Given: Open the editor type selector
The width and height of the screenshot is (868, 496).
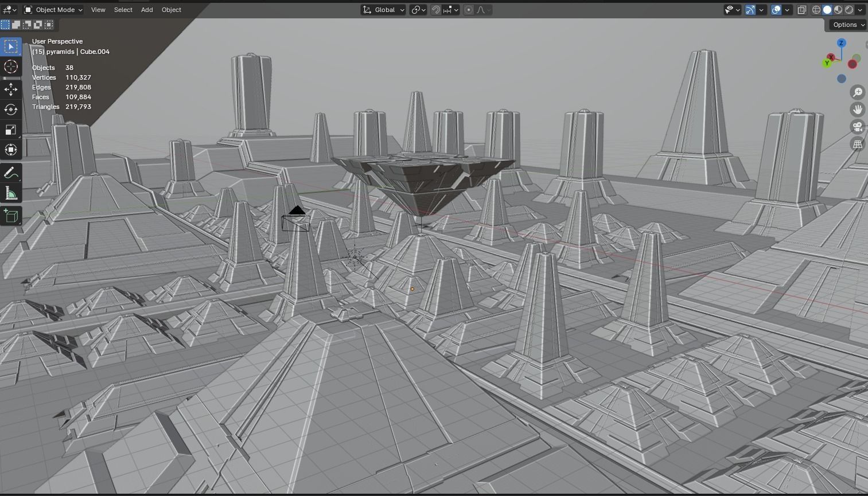Looking at the screenshot, I should 10,10.
